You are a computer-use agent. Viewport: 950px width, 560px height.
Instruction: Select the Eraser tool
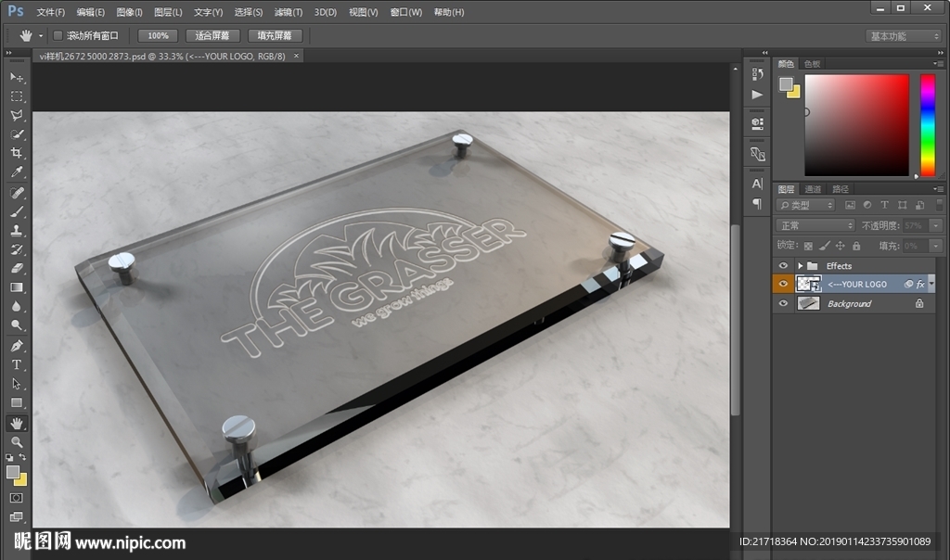(x=17, y=268)
